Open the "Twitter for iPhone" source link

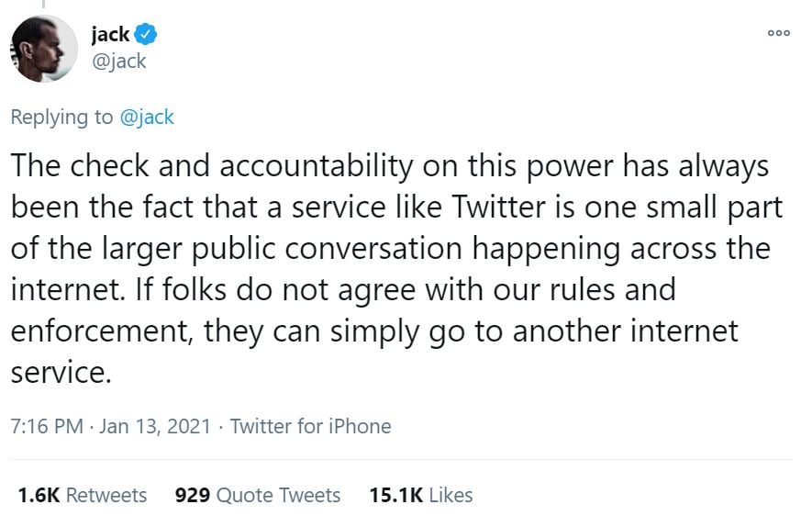[x=310, y=426]
